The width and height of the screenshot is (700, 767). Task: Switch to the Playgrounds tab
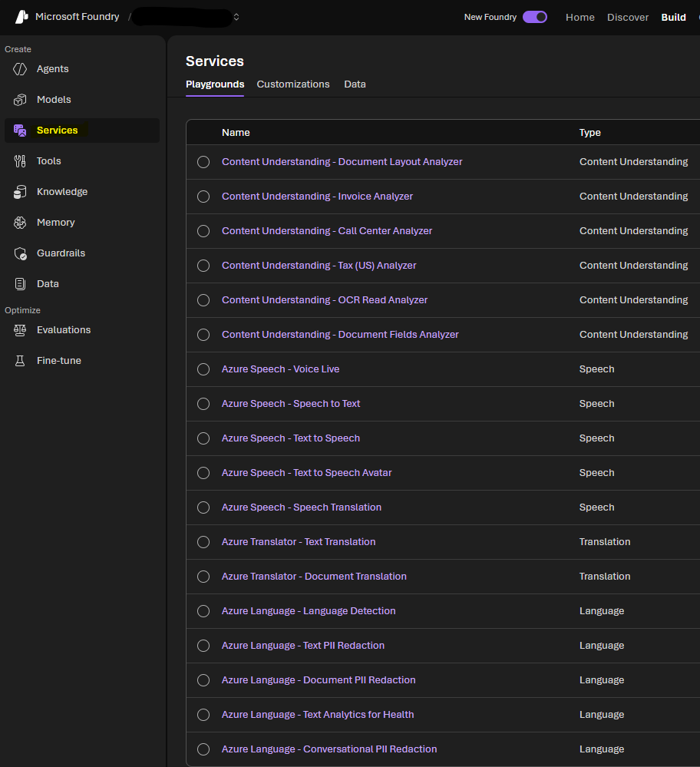[215, 84]
